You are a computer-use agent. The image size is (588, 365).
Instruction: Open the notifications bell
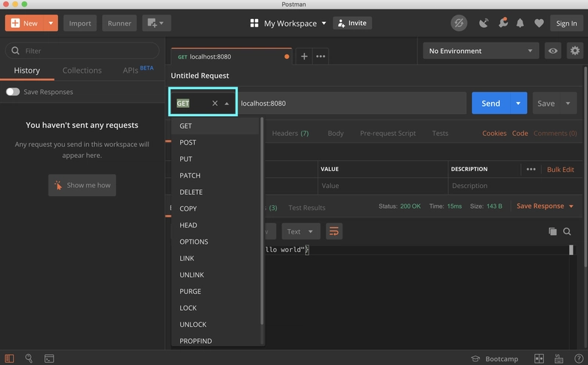coord(520,24)
